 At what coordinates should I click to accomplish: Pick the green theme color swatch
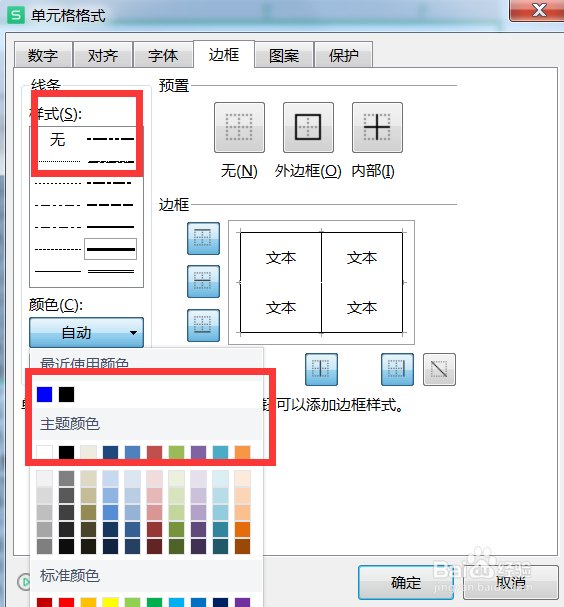pos(177,452)
